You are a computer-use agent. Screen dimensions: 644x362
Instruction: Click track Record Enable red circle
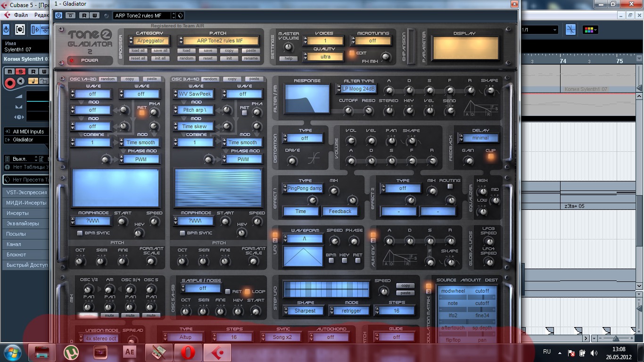coord(9,83)
